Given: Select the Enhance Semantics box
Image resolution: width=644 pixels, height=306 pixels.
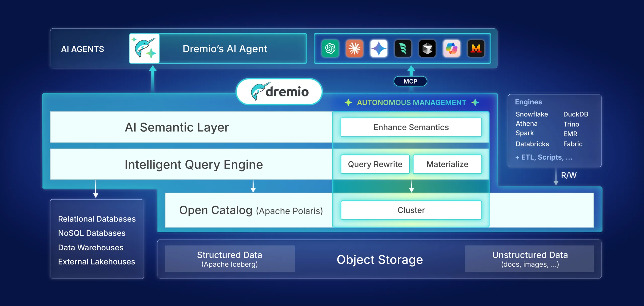Looking at the screenshot, I should tap(411, 127).
